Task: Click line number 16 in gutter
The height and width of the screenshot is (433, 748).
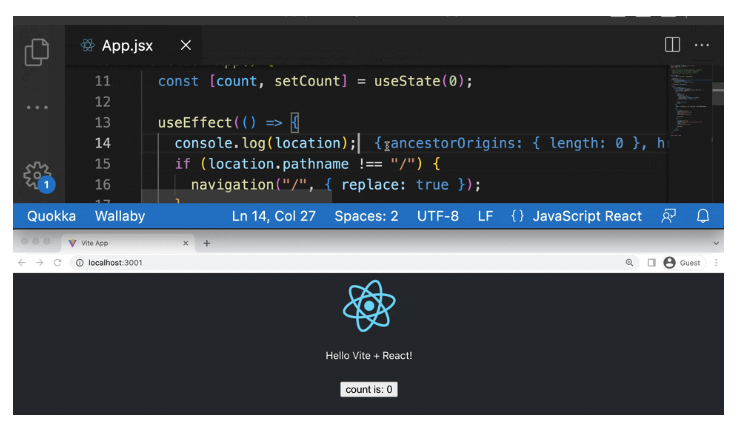Action: [x=103, y=185]
